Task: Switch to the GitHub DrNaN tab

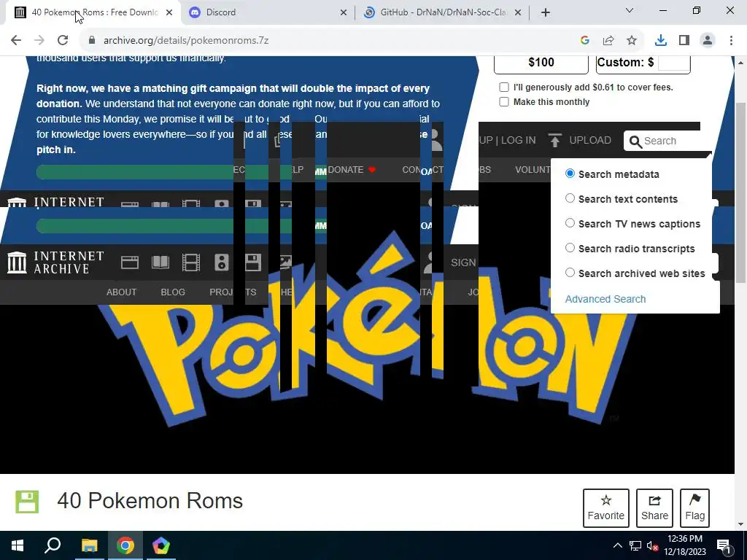Action: click(441, 12)
